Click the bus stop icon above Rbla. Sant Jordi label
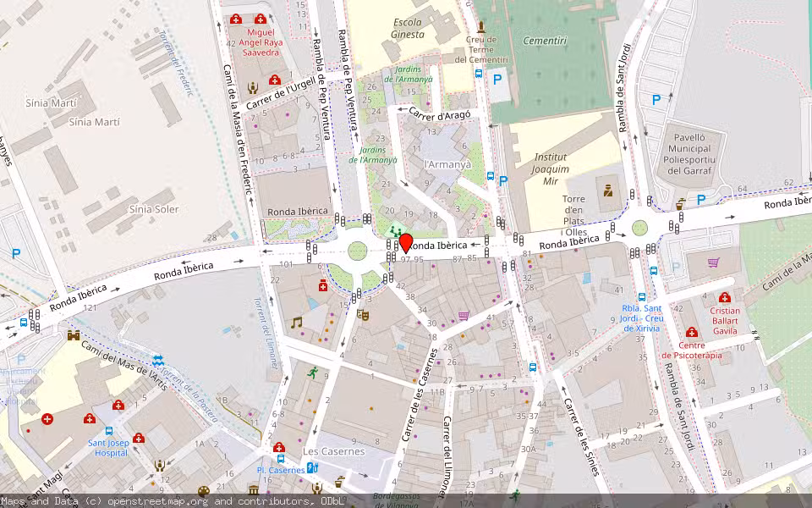812x508 pixels. click(x=642, y=297)
